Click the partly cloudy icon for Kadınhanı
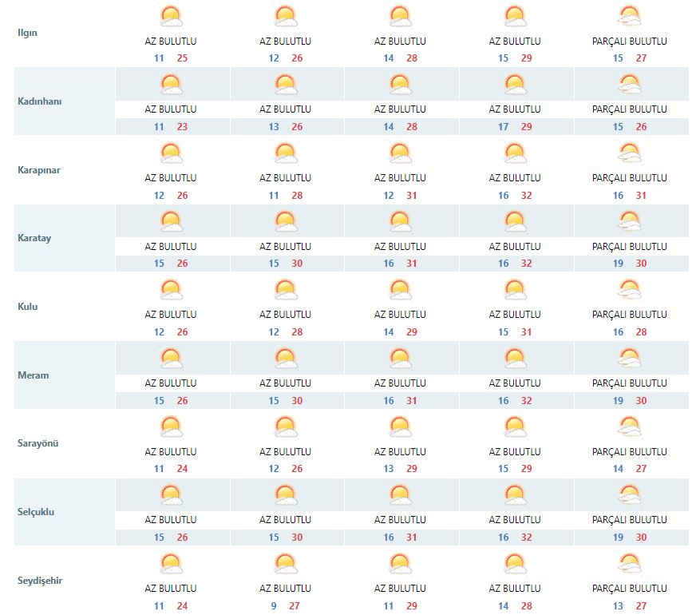This screenshot has height=615, width=700. click(630, 85)
